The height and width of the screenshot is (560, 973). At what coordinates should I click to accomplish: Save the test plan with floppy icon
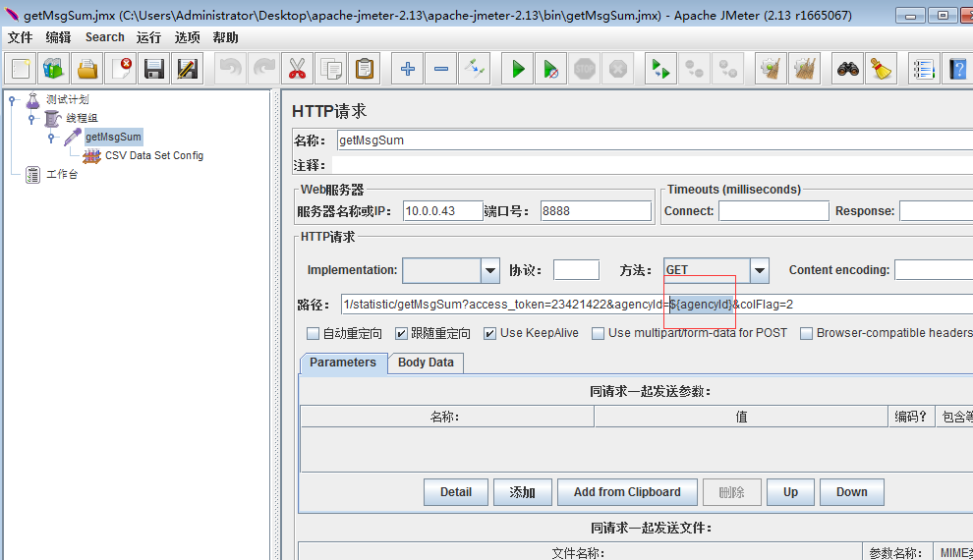[x=154, y=68]
